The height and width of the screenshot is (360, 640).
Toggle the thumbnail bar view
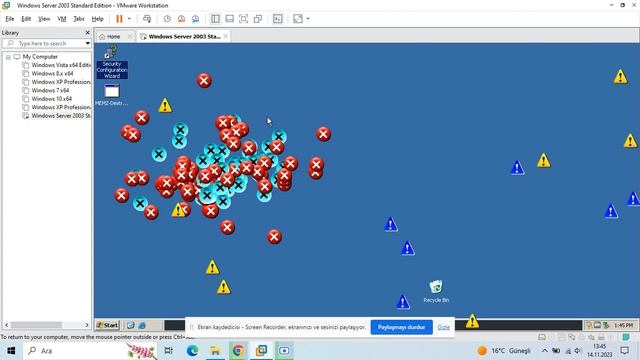coord(229,19)
